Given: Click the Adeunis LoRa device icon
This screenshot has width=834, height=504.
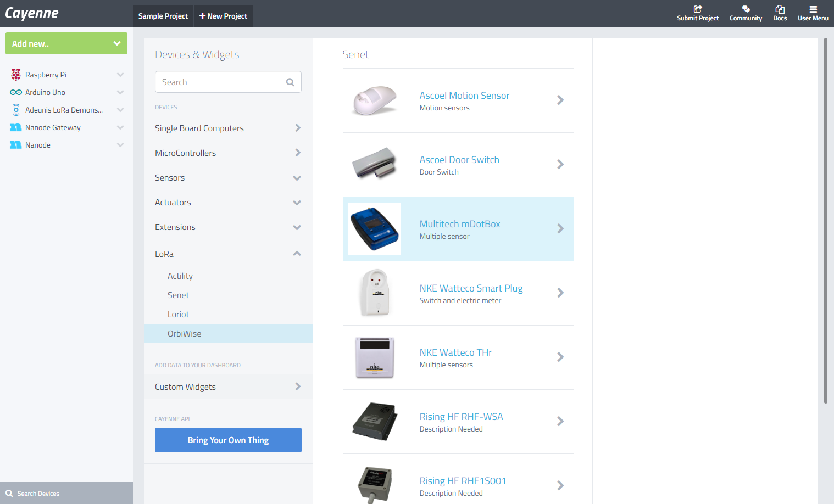Looking at the screenshot, I should coord(16,110).
